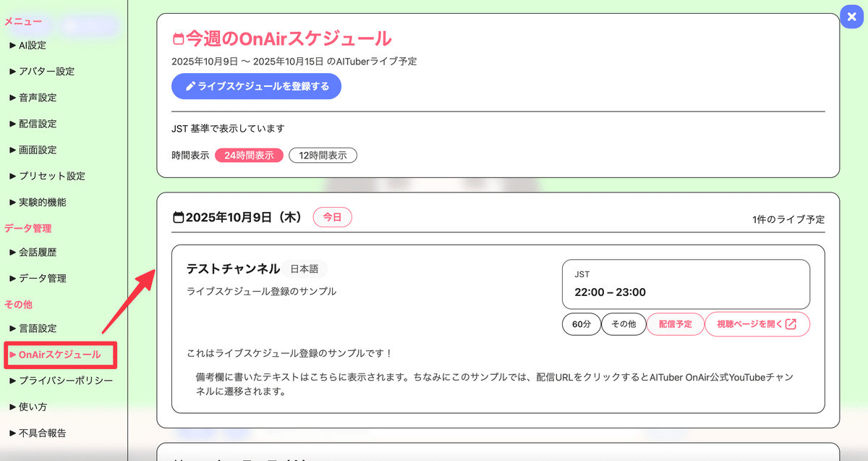Select the 24時間表示 time format
The image size is (868, 461).
[249, 155]
